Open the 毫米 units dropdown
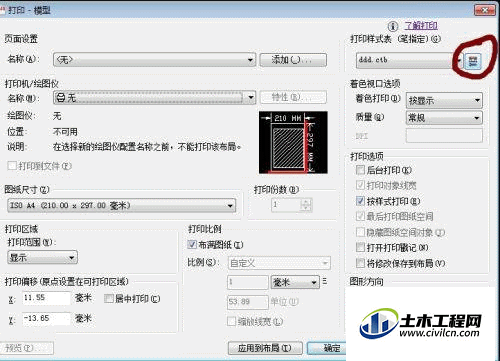The height and width of the screenshot is (361, 500). coord(295,282)
